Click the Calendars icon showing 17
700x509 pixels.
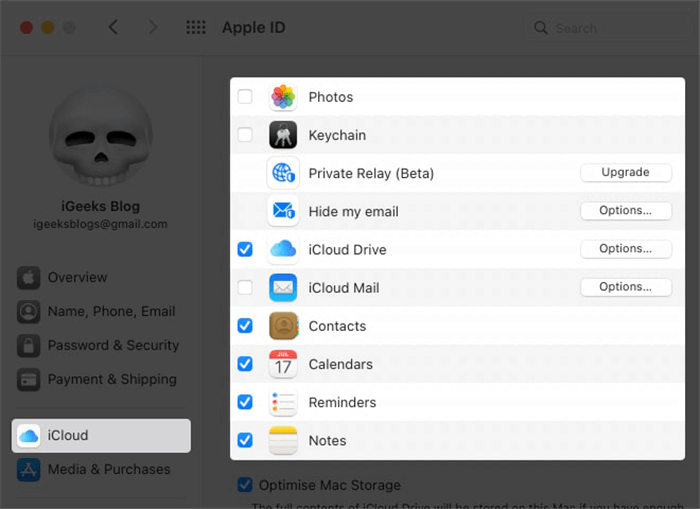283,364
